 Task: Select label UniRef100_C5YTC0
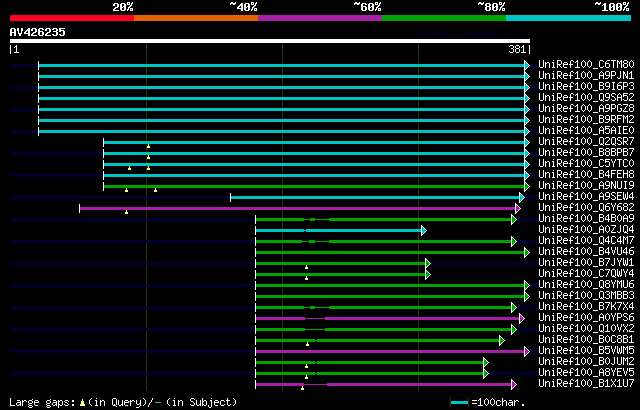click(x=586, y=163)
